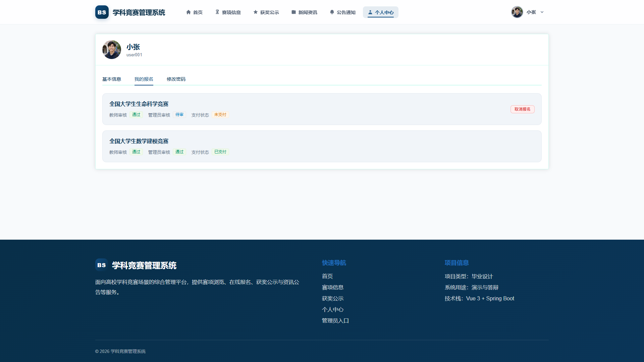Click footer text 技术栈：Vue 3 + Spring Boot

(479, 298)
